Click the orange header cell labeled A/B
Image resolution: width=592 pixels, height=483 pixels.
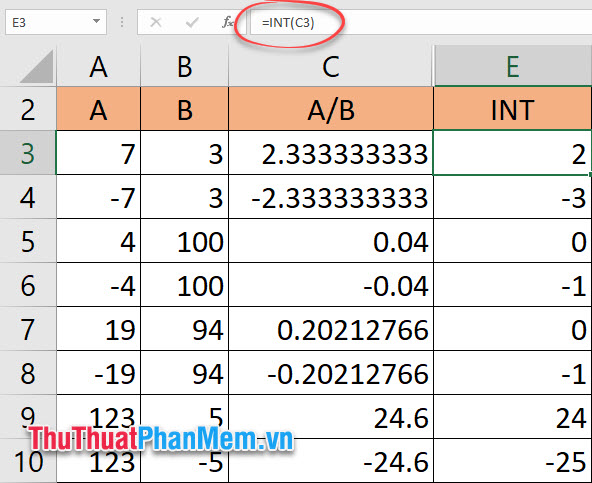331,109
